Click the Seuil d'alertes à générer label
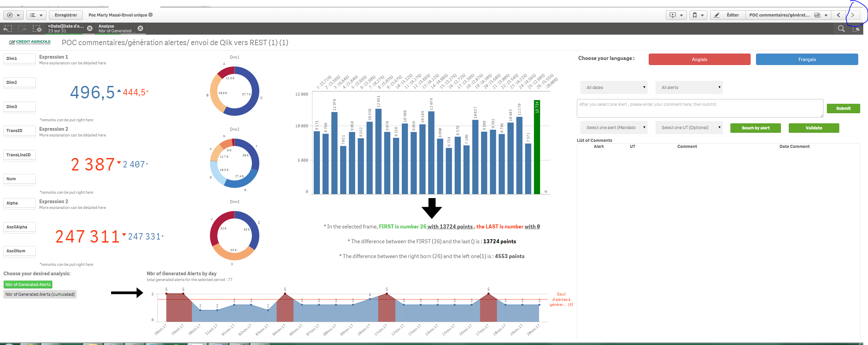Viewport: 868px width, 345px height. pos(561,300)
